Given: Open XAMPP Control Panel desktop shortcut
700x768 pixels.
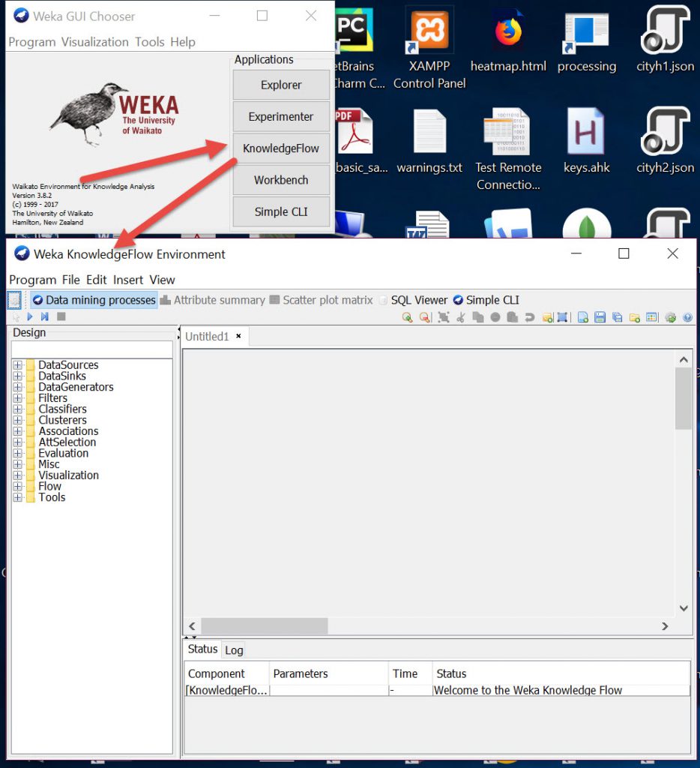Looking at the screenshot, I should coord(429,46).
